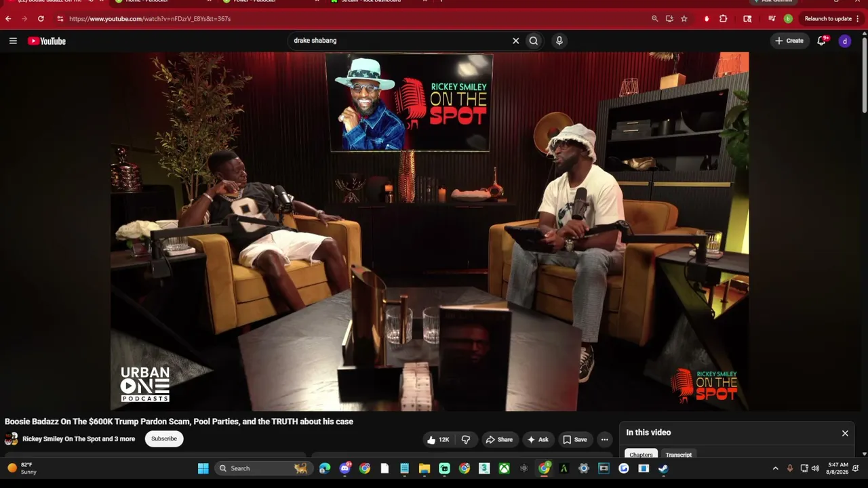
Task: Open the red hand extension icon
Action: pyautogui.click(x=707, y=19)
